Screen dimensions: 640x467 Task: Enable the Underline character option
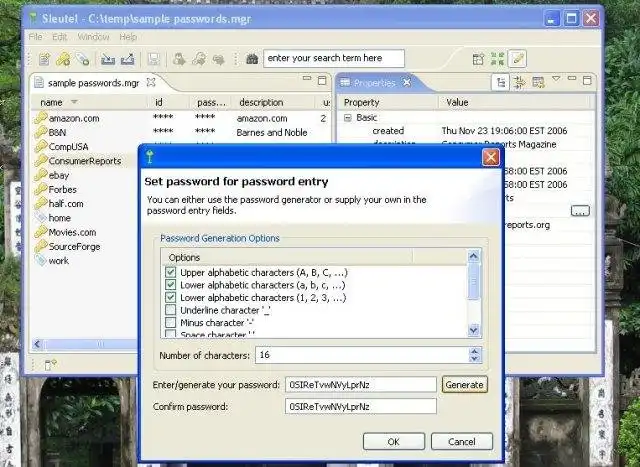[171, 310]
